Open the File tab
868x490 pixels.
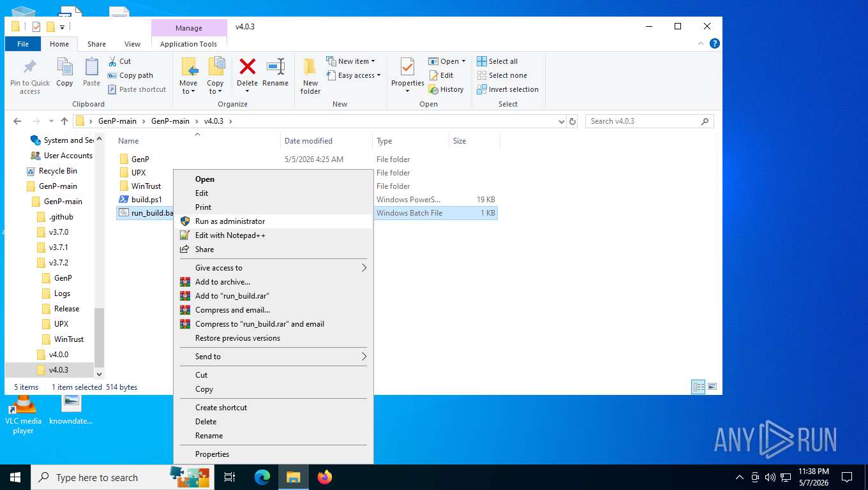[x=23, y=44]
